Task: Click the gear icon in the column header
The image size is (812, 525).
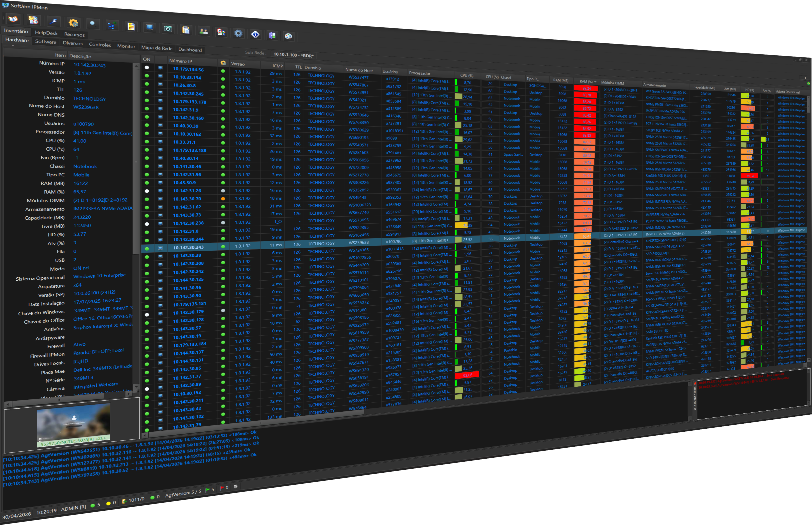Action: pyautogui.click(x=223, y=63)
